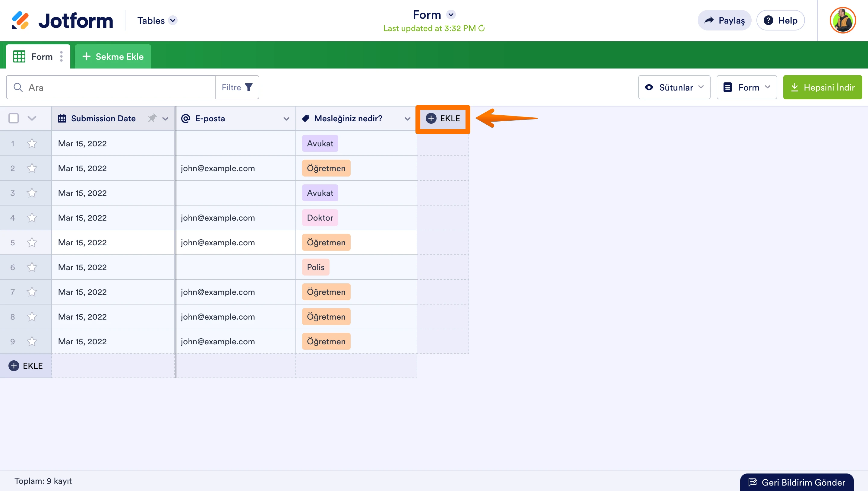Click the Paylaş share button
This screenshot has height=491, width=868.
724,21
